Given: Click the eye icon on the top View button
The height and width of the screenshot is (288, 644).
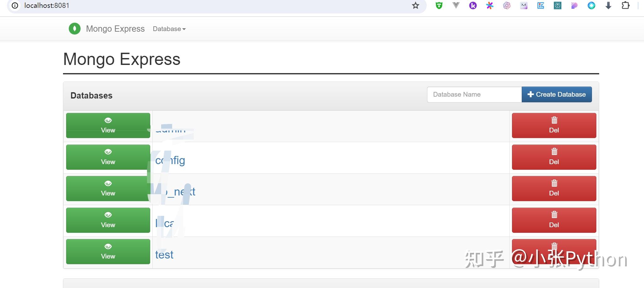Looking at the screenshot, I should (x=108, y=120).
